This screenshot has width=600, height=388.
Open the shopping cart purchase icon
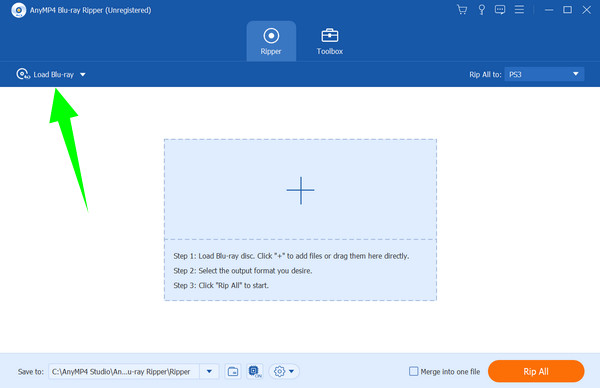pos(462,10)
